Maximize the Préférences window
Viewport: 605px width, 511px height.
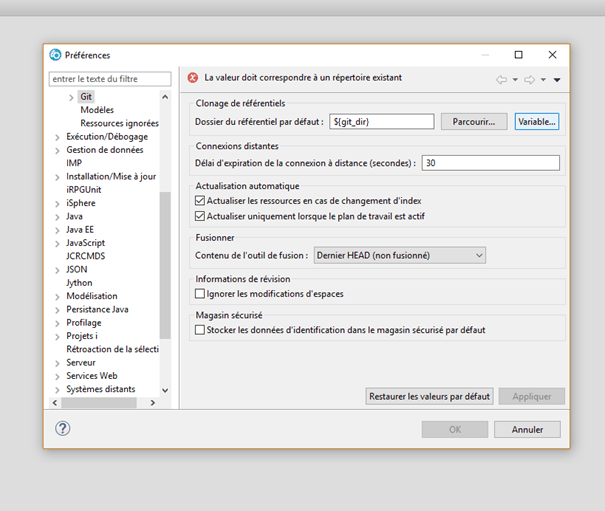519,55
